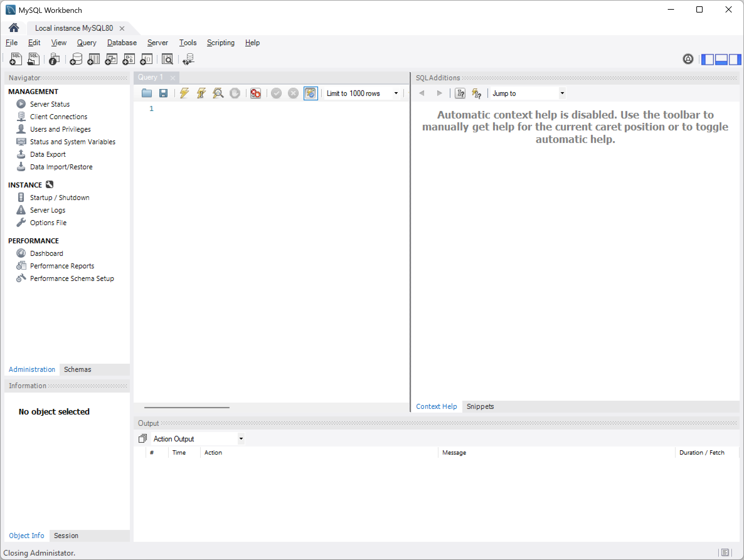Roll back the transaction X icon
The image size is (744, 560).
tap(293, 93)
